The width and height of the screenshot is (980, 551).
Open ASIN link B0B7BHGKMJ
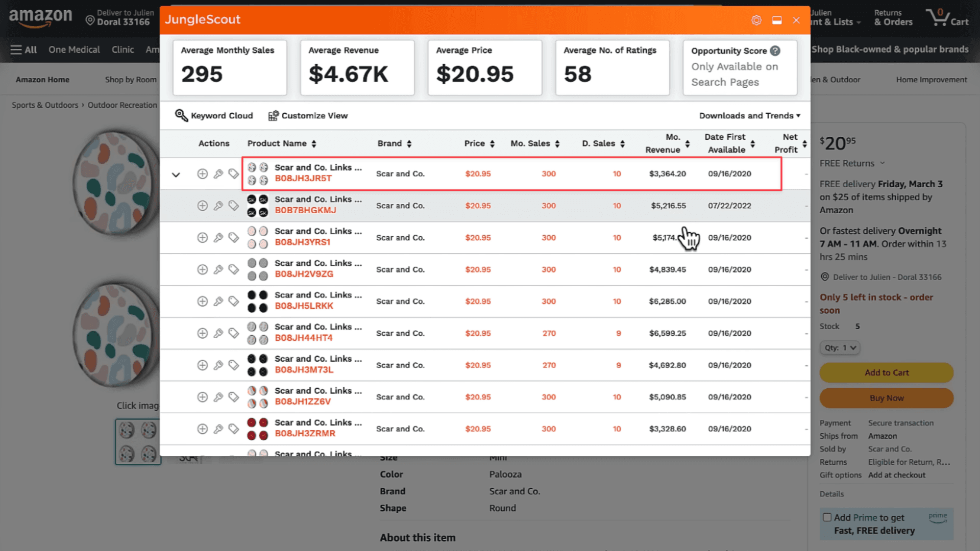tap(305, 210)
